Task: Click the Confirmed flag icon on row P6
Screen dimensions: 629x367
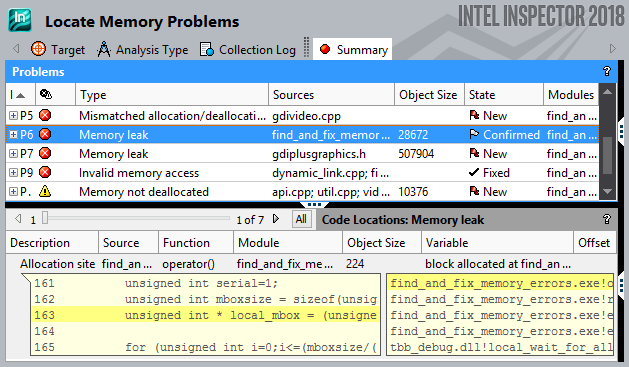Action: click(x=474, y=134)
